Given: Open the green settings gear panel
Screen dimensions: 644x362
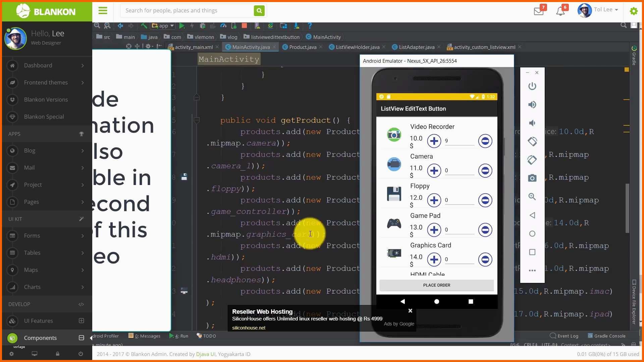Looking at the screenshot, I should tap(634, 11).
